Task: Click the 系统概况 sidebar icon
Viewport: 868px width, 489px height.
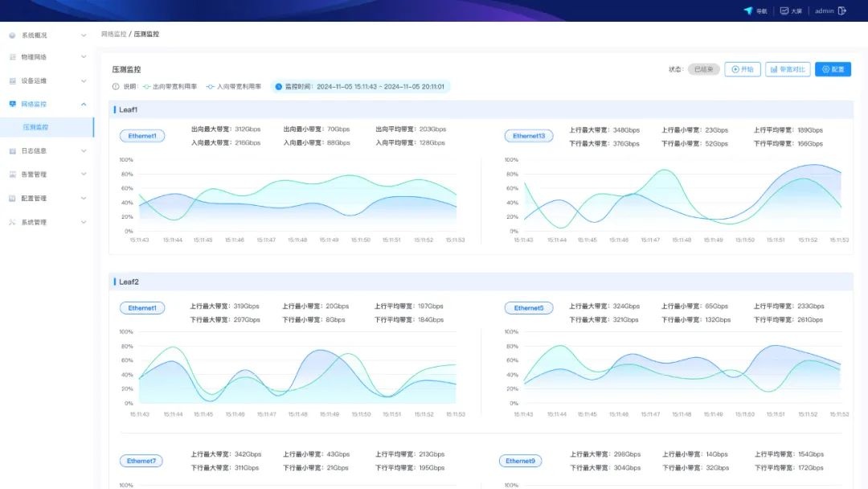Action: pyautogui.click(x=12, y=35)
